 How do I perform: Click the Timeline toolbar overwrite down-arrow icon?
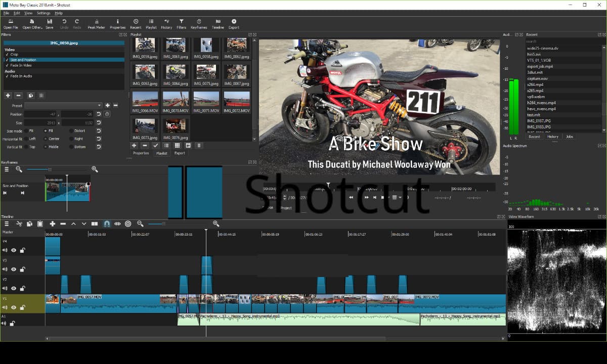tap(84, 223)
